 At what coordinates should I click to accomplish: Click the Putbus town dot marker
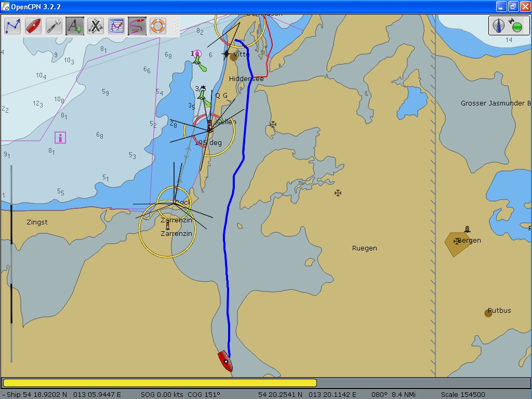coord(488,313)
